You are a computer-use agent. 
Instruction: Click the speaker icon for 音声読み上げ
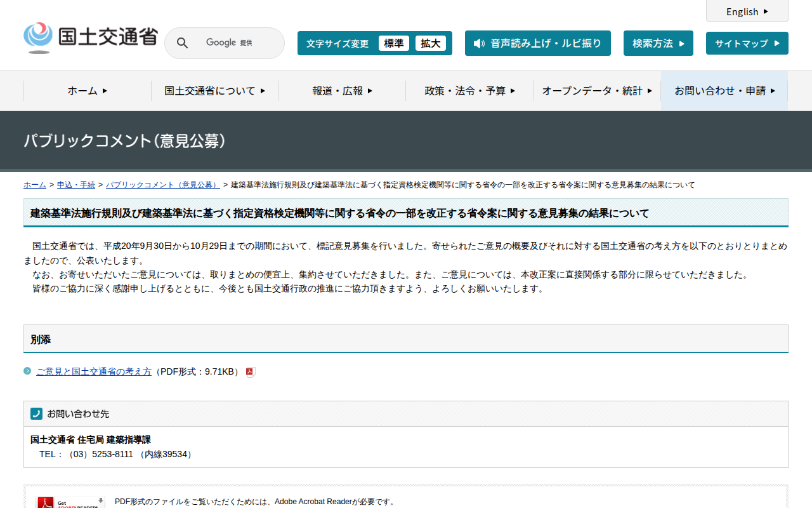click(x=479, y=43)
